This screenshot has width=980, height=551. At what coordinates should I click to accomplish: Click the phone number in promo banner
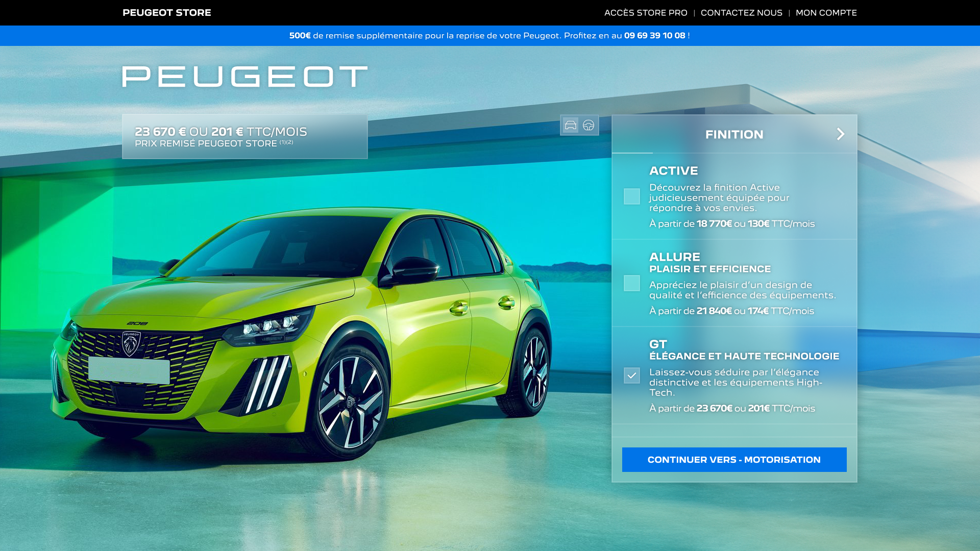tap(654, 36)
